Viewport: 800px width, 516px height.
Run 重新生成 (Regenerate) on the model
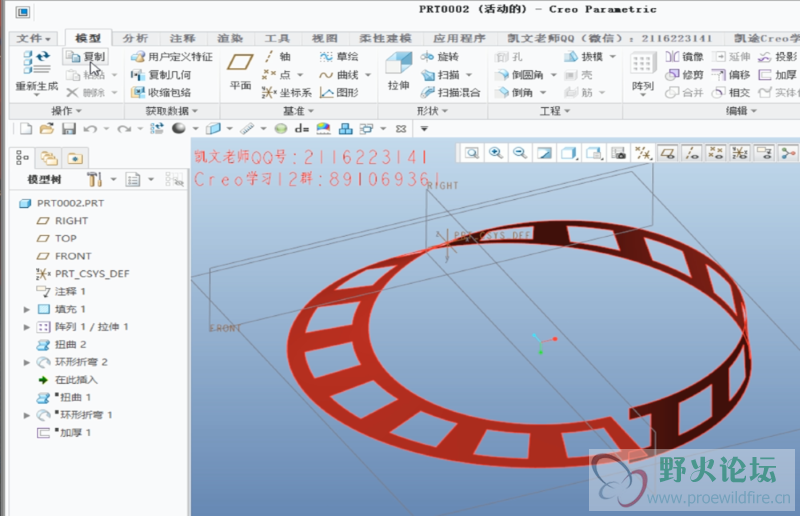tap(36, 71)
